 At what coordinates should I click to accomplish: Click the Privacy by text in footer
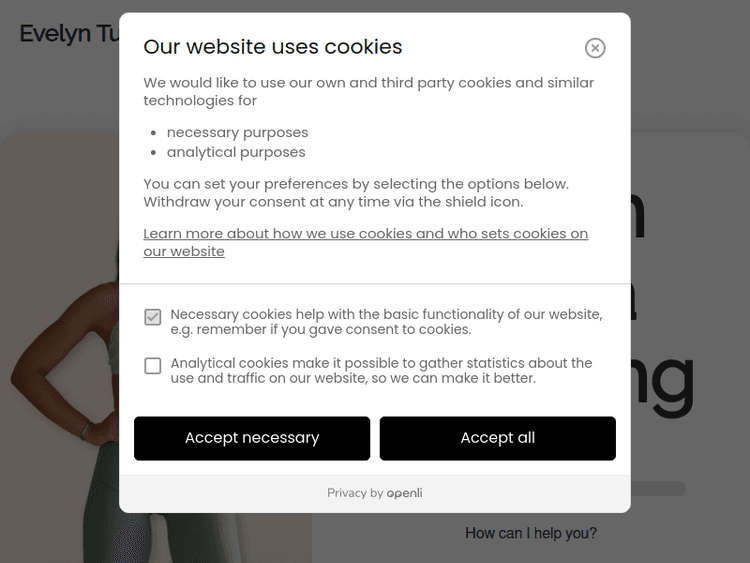tap(355, 493)
